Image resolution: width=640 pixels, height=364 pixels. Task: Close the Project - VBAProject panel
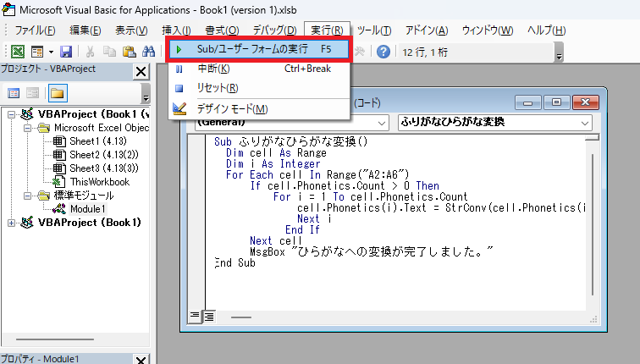click(141, 70)
